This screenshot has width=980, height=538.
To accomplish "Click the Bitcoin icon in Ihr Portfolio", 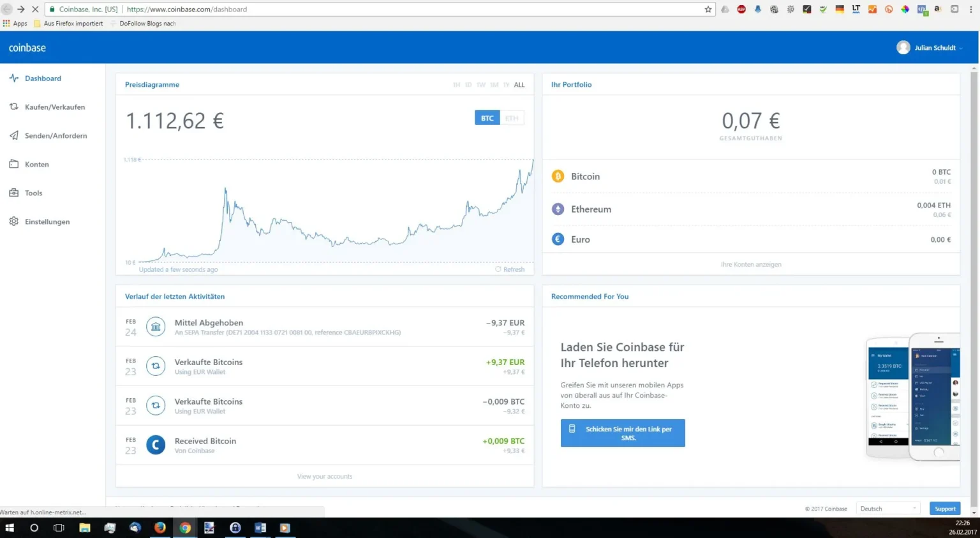I will point(558,176).
